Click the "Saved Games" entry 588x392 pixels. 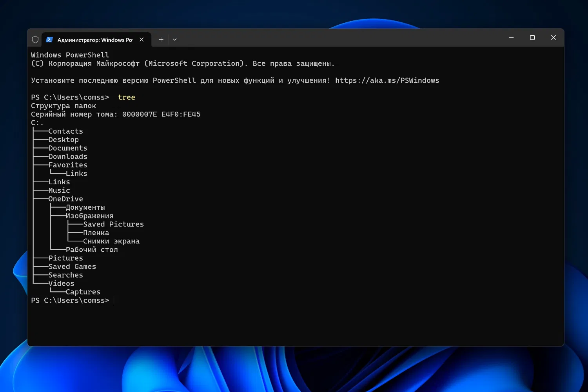pos(73,267)
